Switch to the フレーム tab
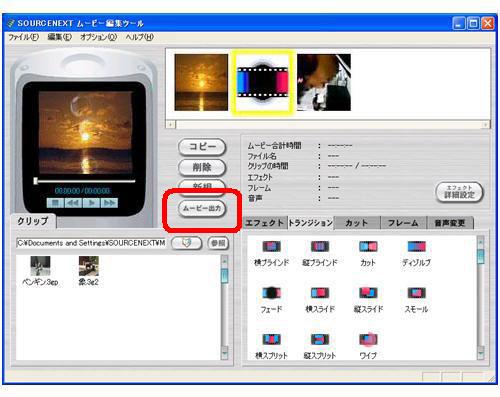 (403, 223)
